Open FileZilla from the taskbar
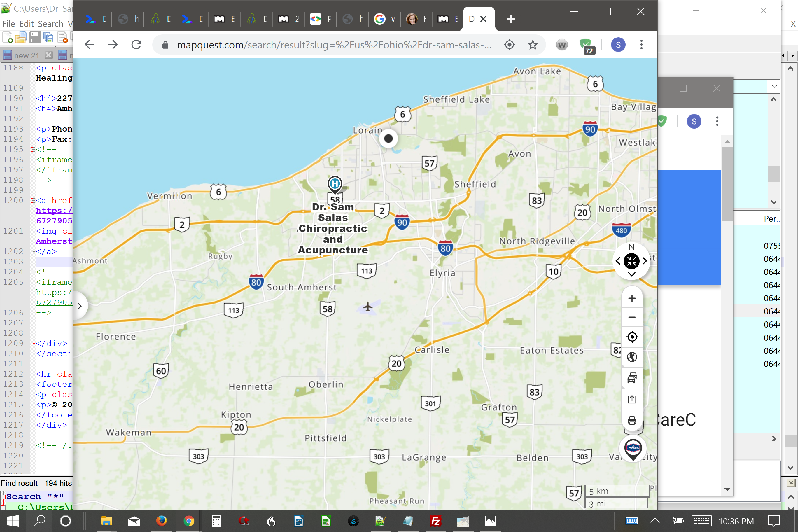The height and width of the screenshot is (532, 798). (435, 521)
